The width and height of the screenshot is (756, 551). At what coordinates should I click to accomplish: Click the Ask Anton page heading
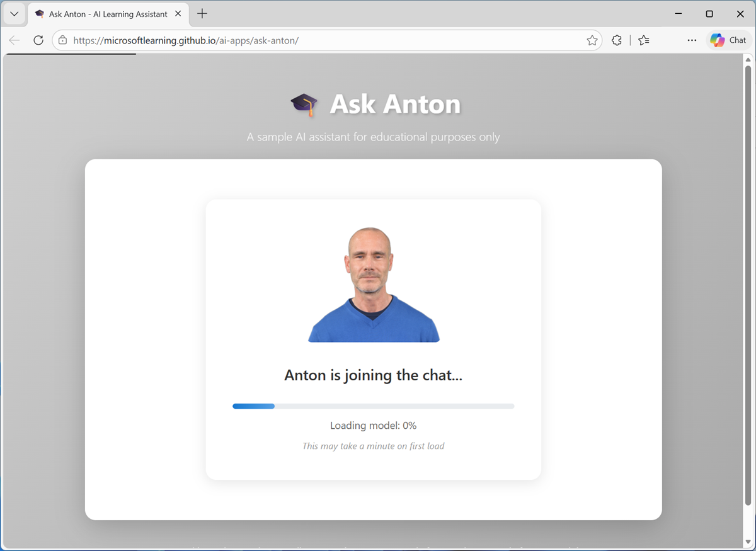click(394, 104)
